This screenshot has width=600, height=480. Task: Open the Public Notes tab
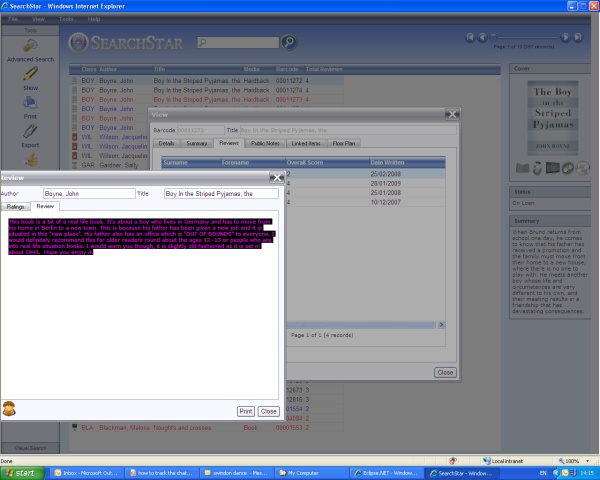click(x=265, y=143)
